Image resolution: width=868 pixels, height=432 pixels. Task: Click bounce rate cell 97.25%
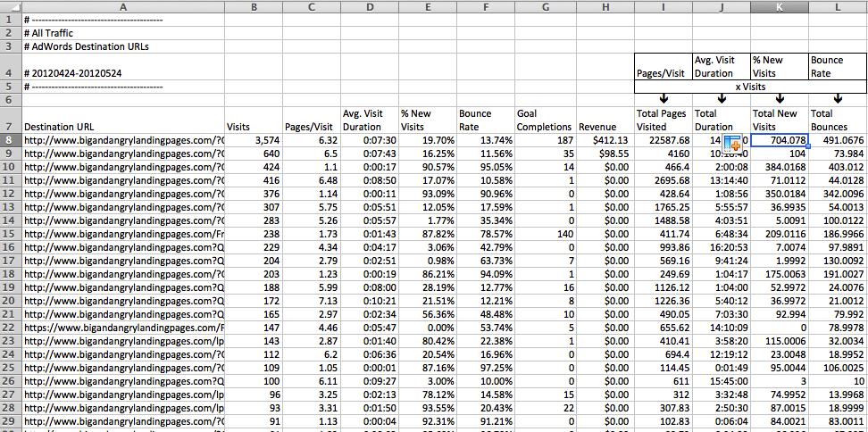[486, 368]
